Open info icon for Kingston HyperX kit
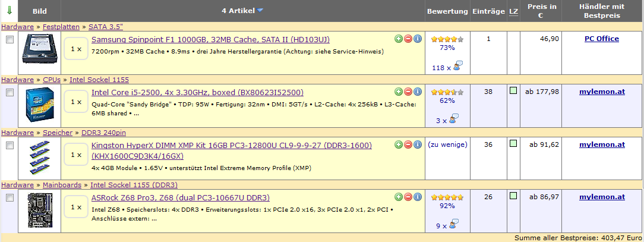 tap(418, 144)
